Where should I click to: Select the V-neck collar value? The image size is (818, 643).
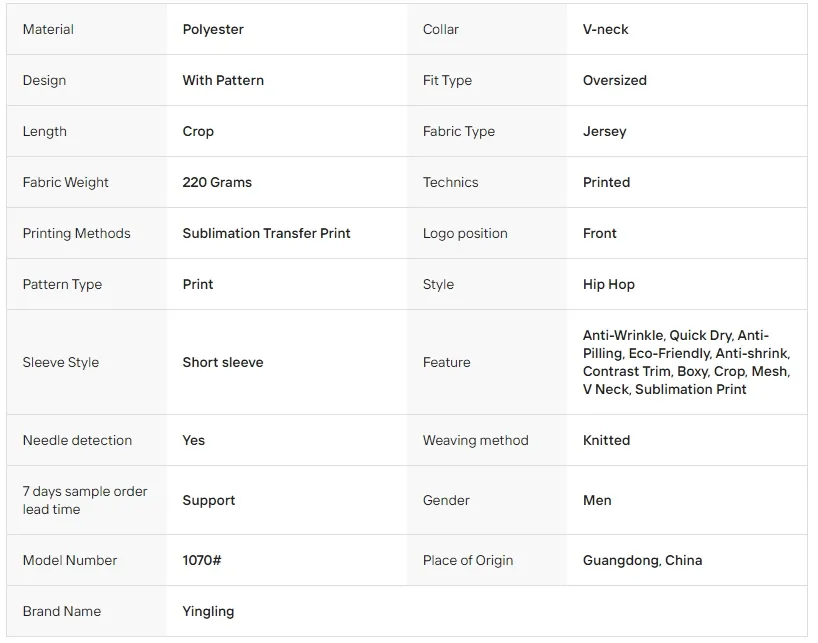(605, 29)
